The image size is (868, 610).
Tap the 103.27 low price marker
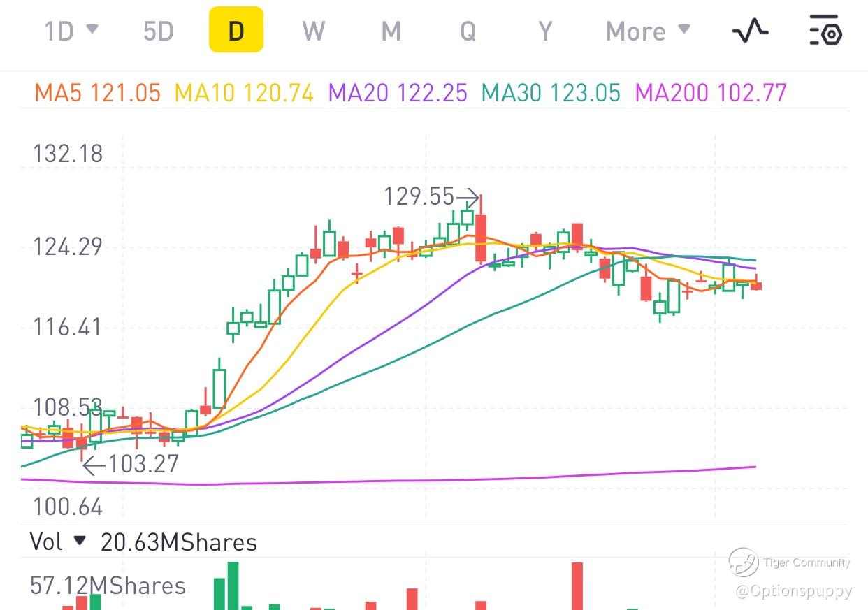pos(144,464)
